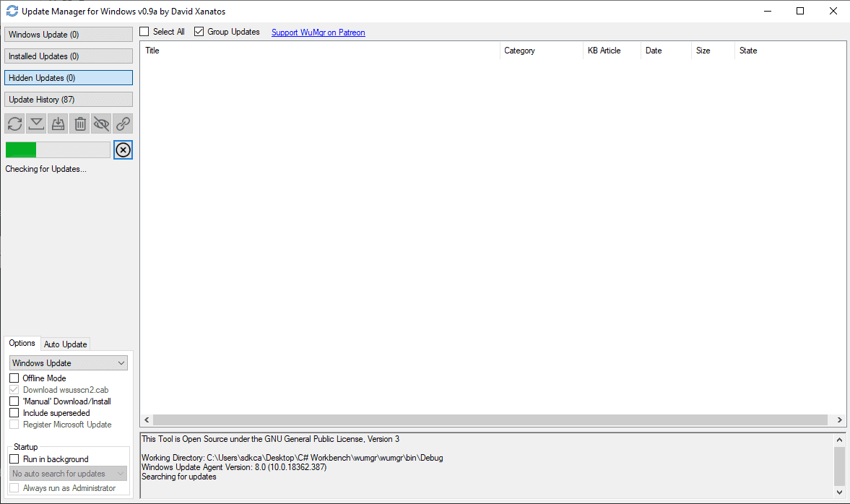
Task: Sort by the Size column header
Action: click(x=714, y=51)
